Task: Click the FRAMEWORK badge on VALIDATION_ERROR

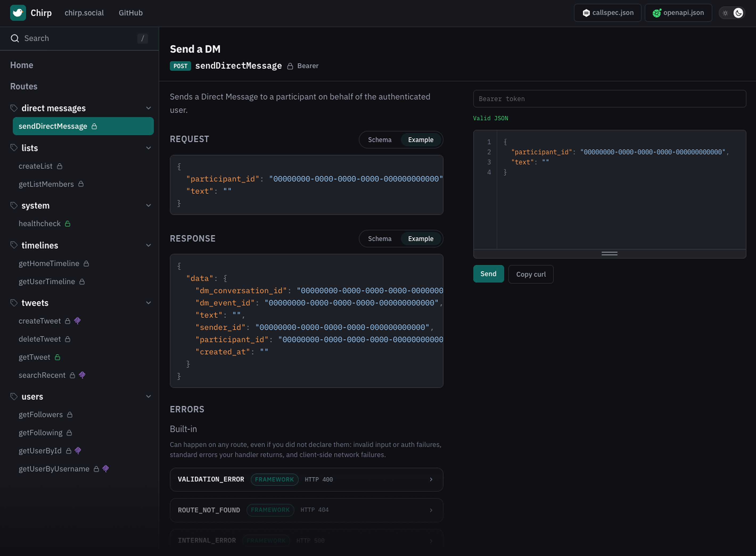Action: [x=274, y=479]
